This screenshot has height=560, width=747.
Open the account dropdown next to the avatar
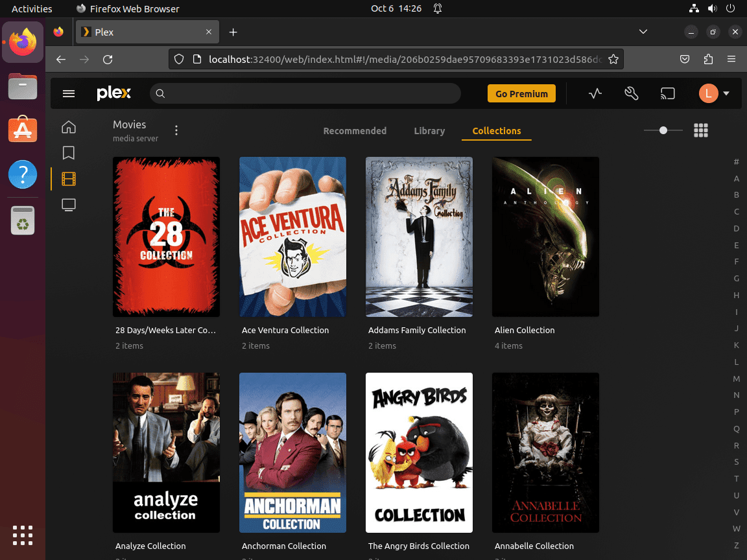tap(726, 93)
